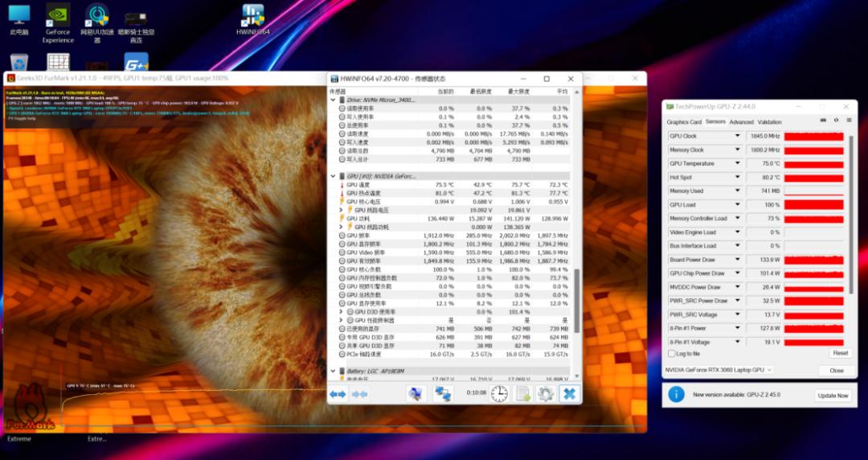Open HWiNFO sensor settings gear icon
The height and width of the screenshot is (460, 868).
pyautogui.click(x=546, y=393)
